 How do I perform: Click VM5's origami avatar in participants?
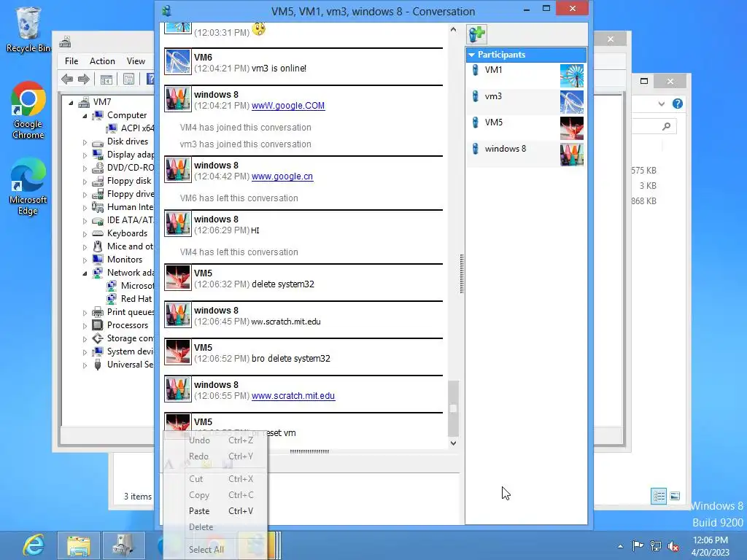coord(572,128)
